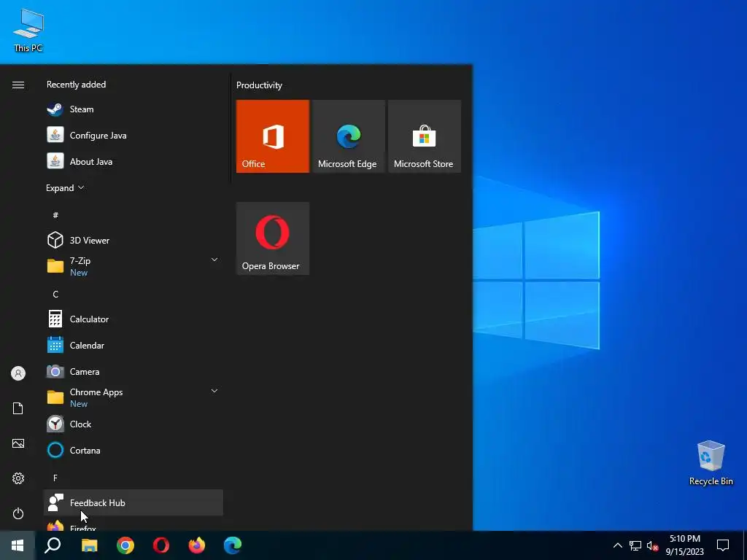
Task: Open About Java entry
Action: click(x=133, y=161)
